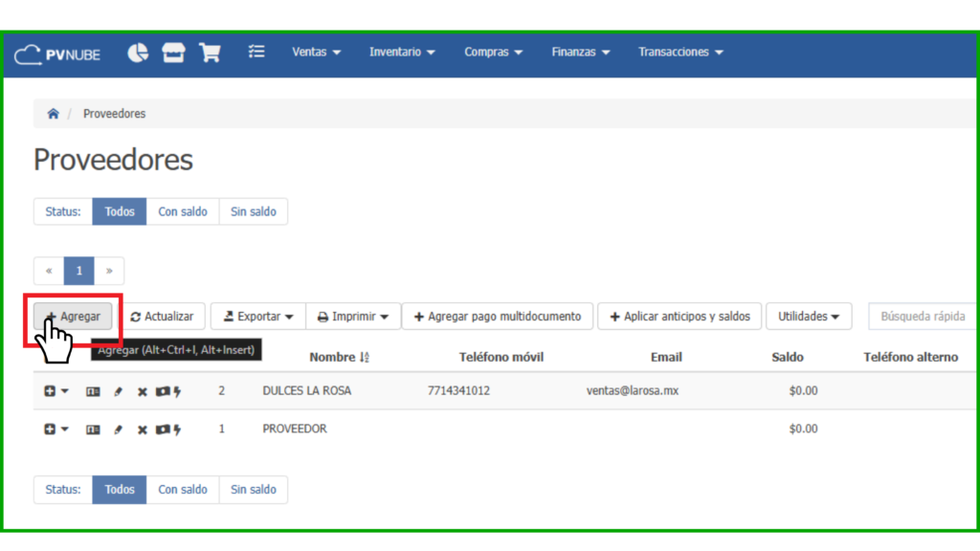Open the pie chart dashboard icon
Viewport: 980px width, 551px height.
click(138, 53)
